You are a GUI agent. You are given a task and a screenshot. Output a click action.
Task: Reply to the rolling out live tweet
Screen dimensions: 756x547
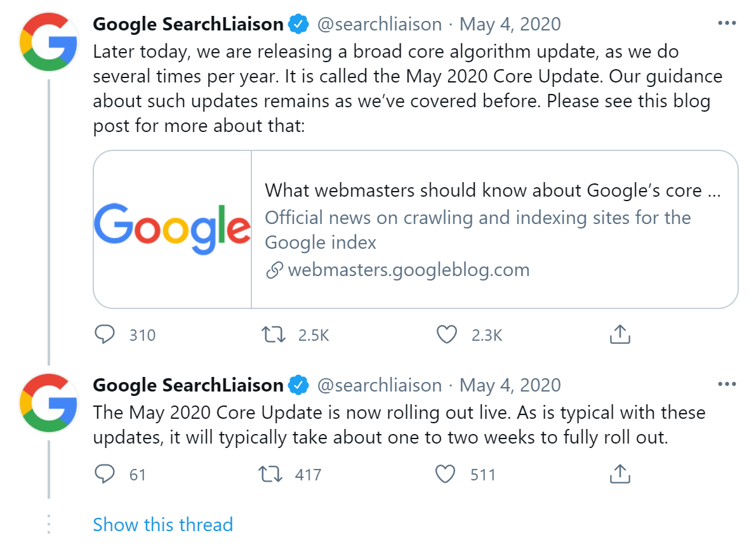point(104,474)
